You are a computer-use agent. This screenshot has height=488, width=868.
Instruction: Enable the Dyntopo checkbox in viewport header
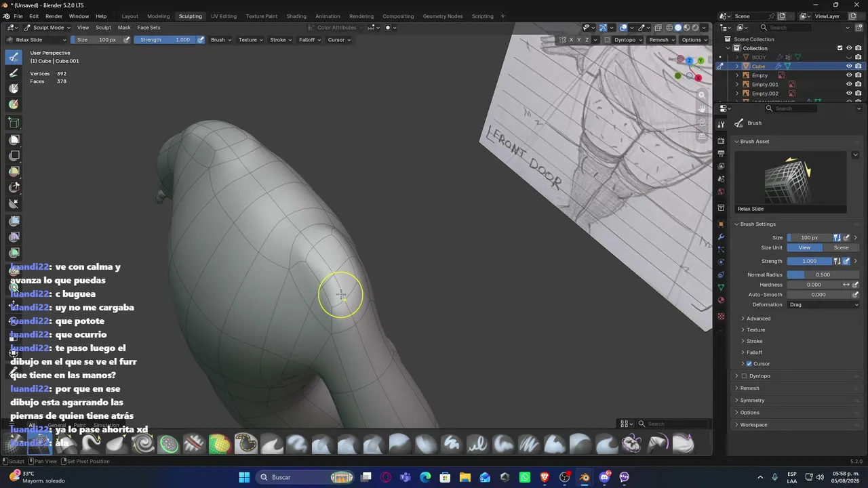pos(608,40)
